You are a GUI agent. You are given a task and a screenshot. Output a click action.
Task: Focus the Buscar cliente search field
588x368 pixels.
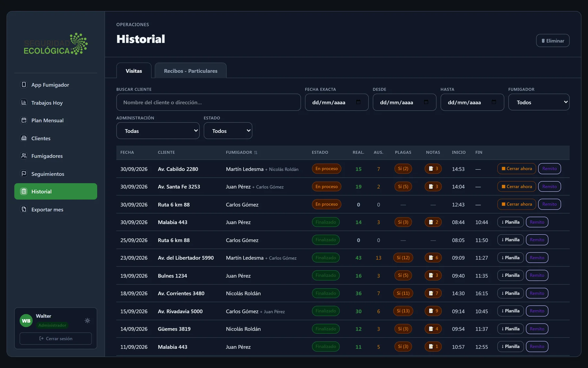208,102
